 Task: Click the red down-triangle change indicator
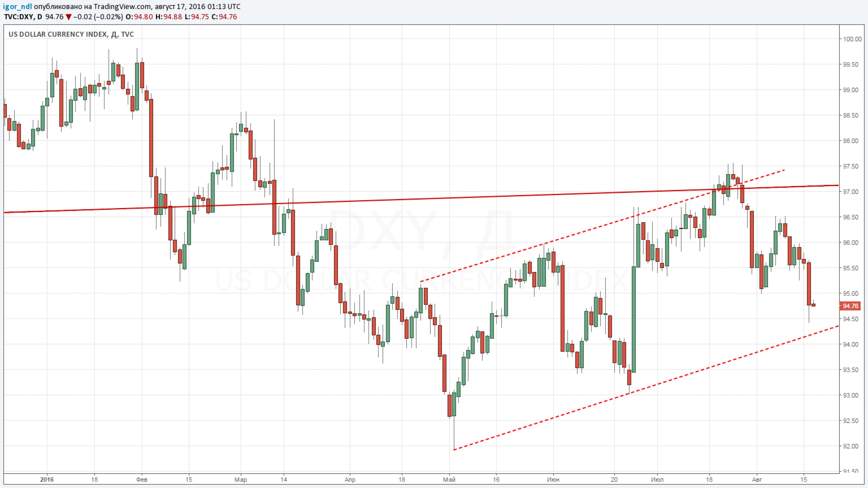point(68,17)
